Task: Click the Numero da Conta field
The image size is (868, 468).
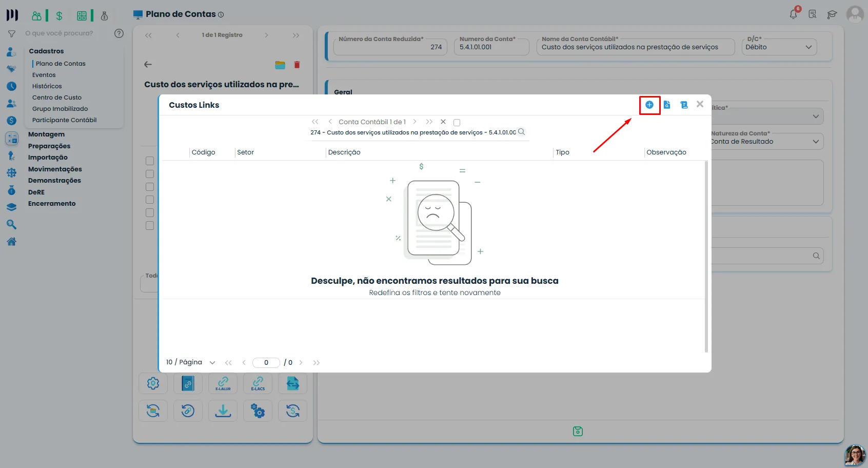Action: (491, 47)
